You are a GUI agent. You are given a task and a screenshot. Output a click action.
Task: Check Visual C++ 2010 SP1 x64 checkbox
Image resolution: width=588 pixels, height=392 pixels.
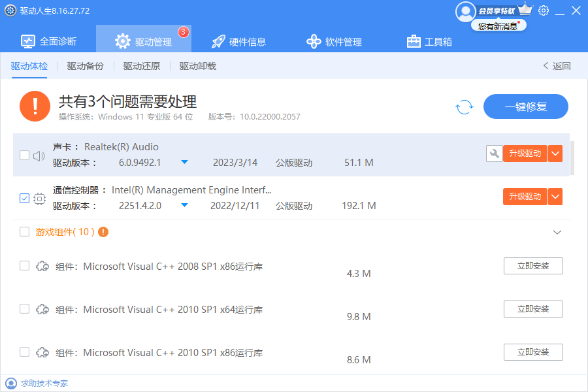pyautogui.click(x=24, y=309)
